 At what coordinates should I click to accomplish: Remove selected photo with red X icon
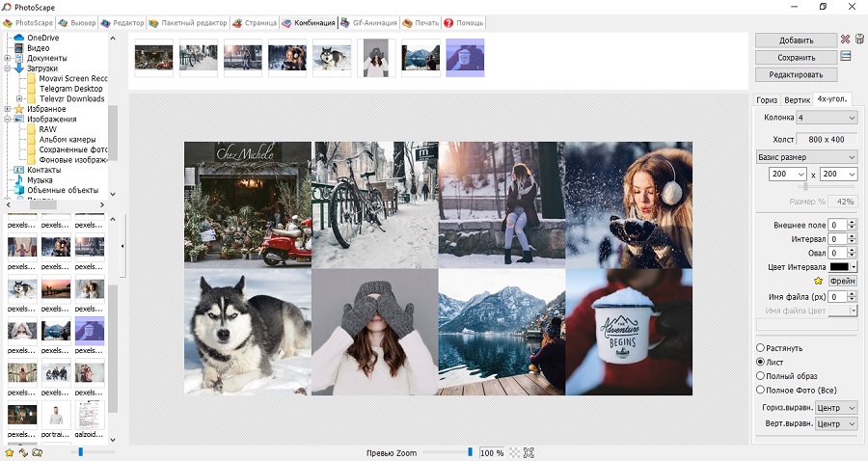(845, 40)
